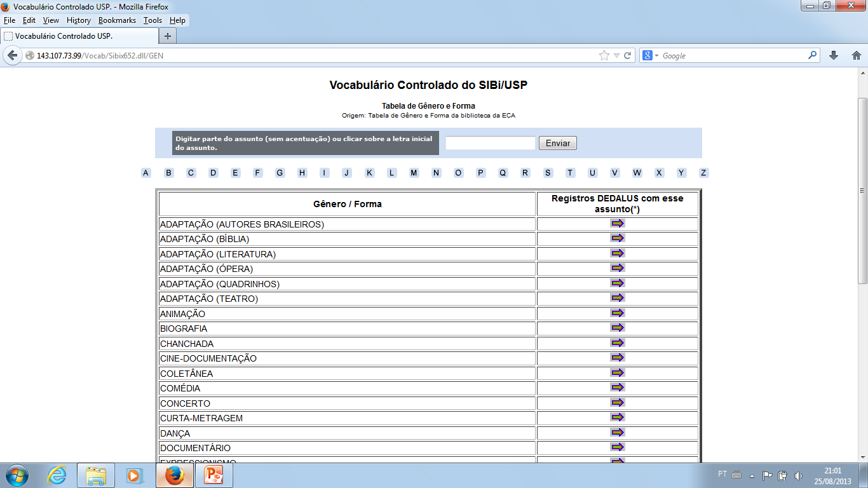Open the URL history dropdown arrow
Image resolution: width=868 pixels, height=488 pixels.
tap(616, 56)
